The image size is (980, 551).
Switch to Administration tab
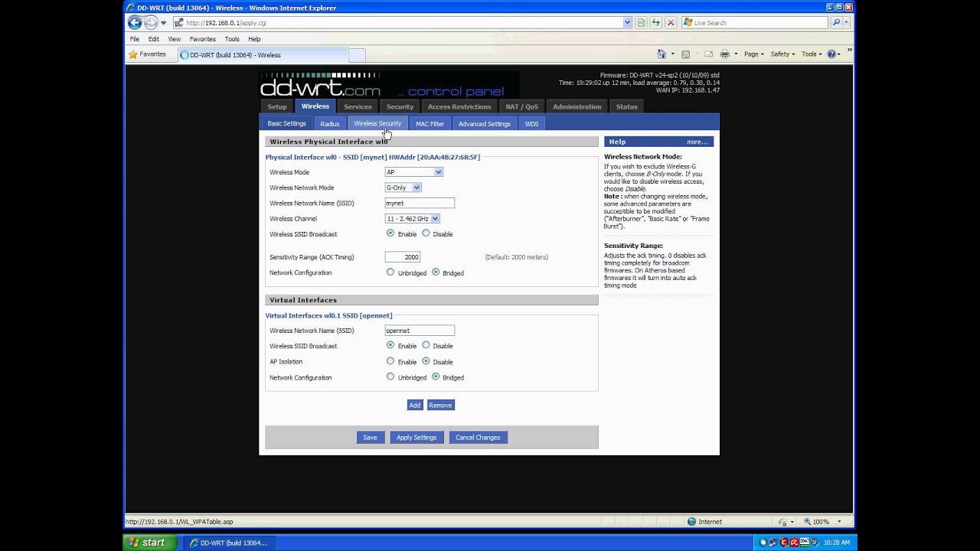coord(577,107)
